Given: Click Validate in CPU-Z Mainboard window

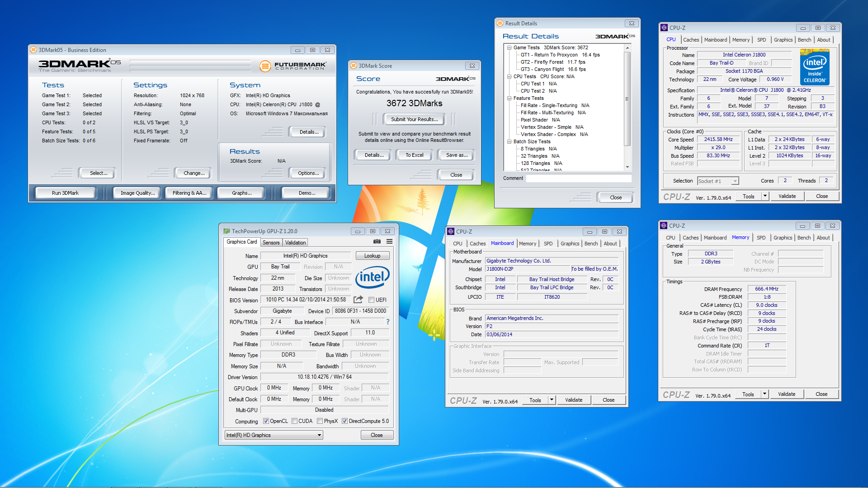Looking at the screenshot, I should point(573,400).
